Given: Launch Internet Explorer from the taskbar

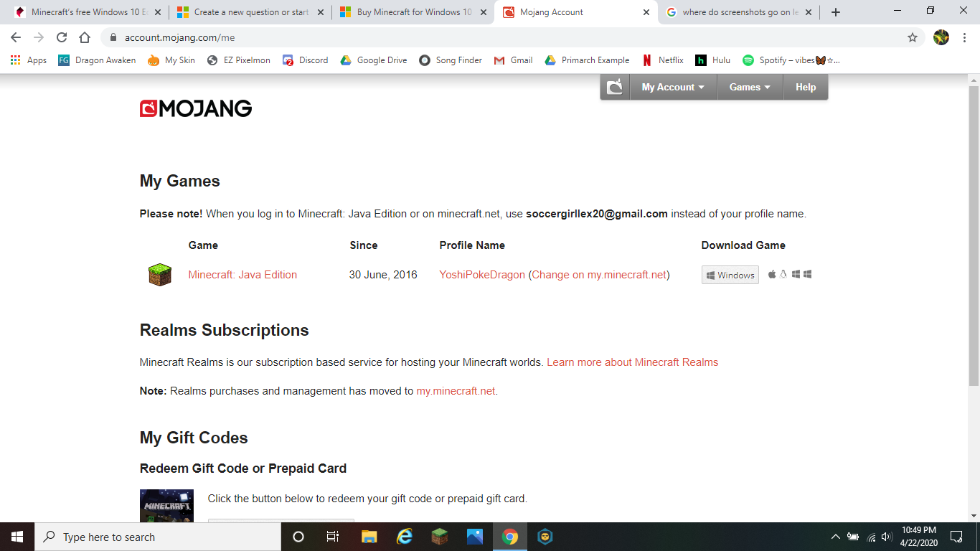Looking at the screenshot, I should (x=405, y=537).
